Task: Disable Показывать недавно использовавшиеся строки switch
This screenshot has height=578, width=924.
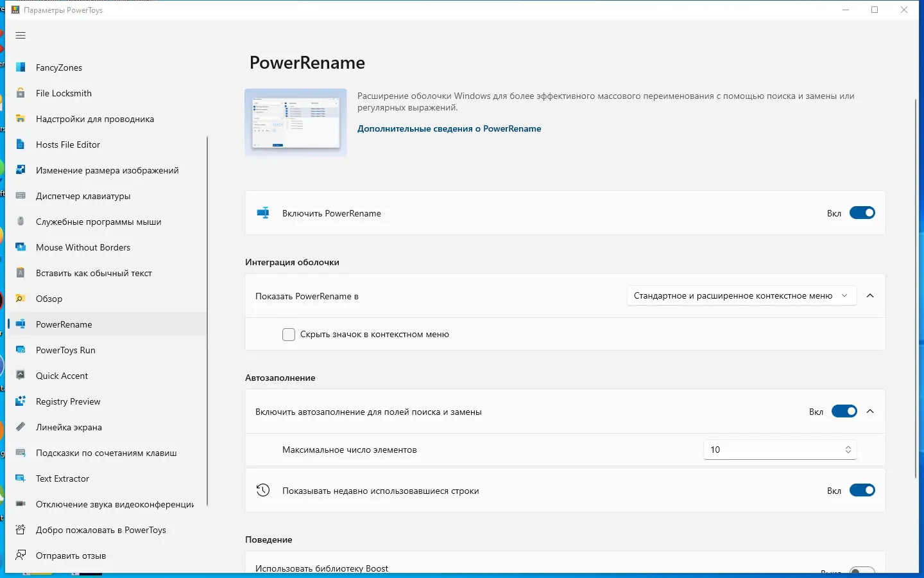Action: coord(862,491)
